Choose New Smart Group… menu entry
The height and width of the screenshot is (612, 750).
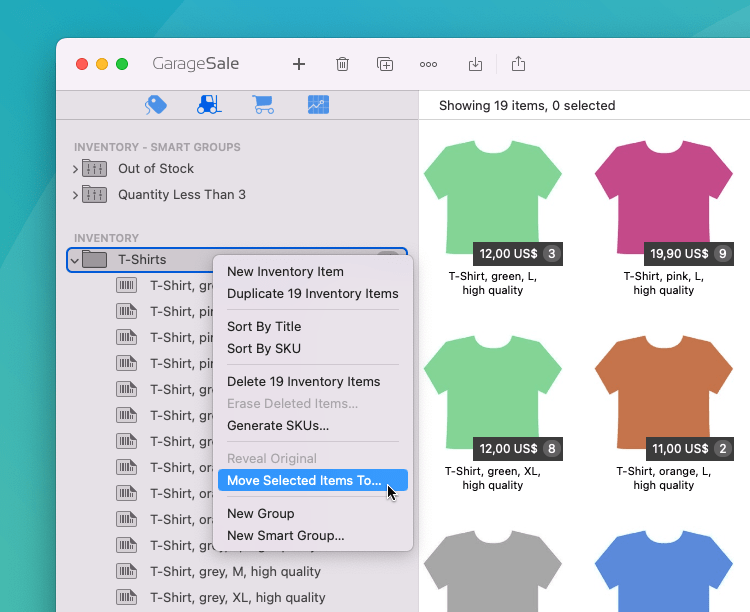point(313,535)
